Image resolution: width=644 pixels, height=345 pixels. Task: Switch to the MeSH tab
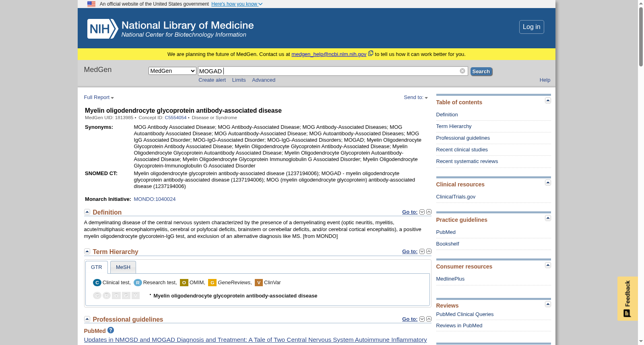tap(123, 267)
